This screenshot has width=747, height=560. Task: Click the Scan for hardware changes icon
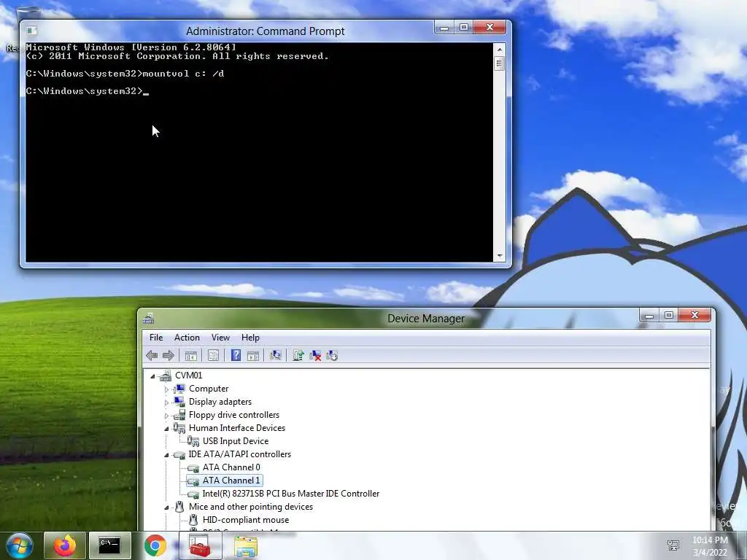click(x=275, y=355)
